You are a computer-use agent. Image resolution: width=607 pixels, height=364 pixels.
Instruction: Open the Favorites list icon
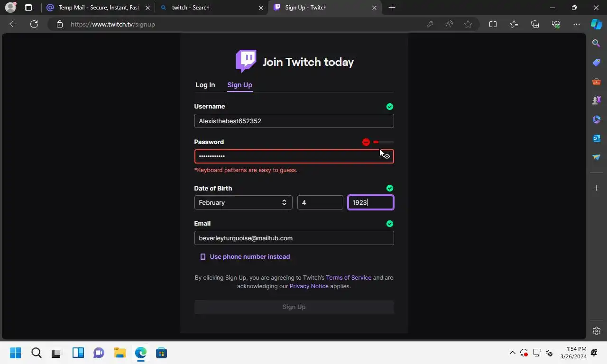[514, 24]
